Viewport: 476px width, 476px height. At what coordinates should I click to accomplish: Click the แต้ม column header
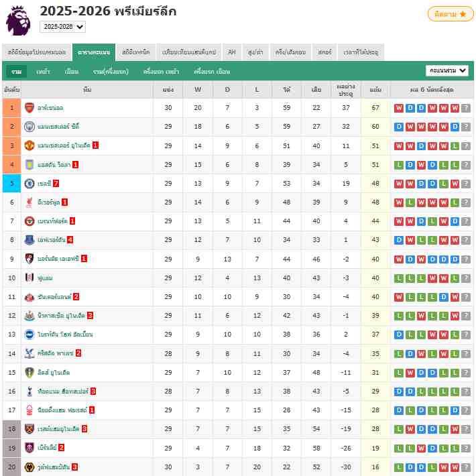[x=375, y=89]
